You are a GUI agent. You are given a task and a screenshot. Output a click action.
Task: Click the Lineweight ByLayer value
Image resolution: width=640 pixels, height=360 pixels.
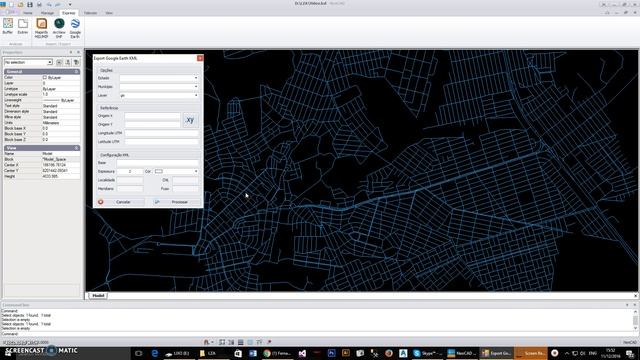point(61,100)
